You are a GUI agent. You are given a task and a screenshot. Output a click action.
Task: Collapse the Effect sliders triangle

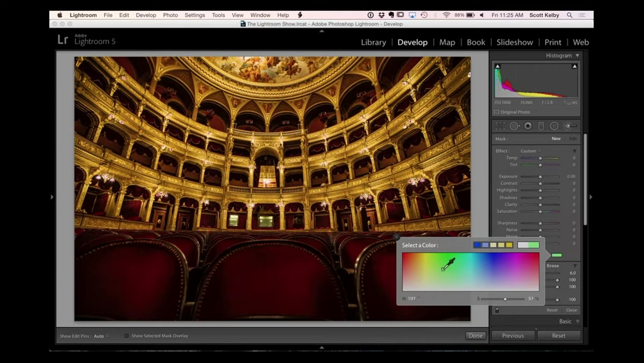coord(575,151)
